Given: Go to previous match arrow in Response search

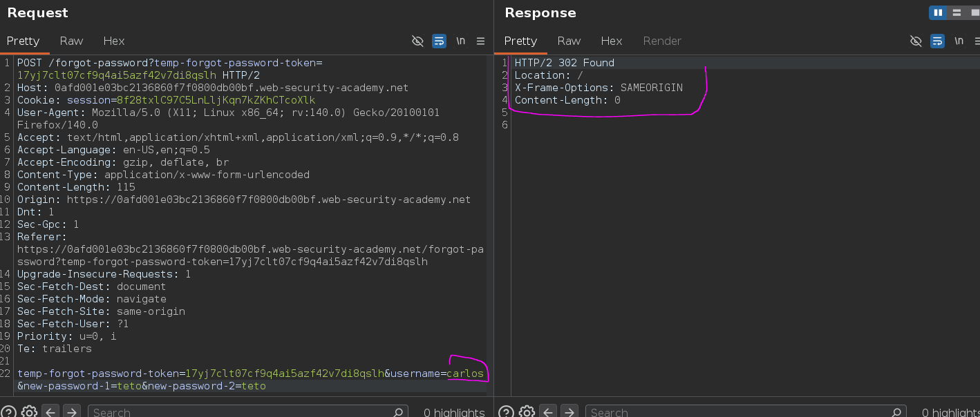Looking at the screenshot, I should click(x=547, y=412).
